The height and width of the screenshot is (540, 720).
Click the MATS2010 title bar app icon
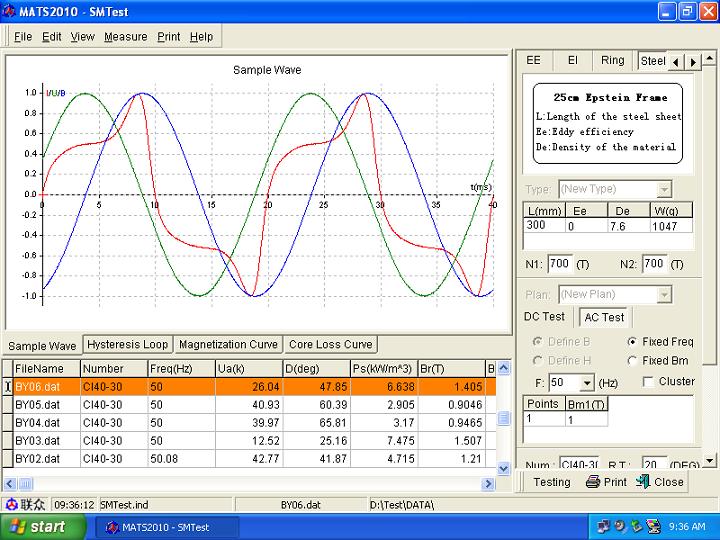pyautogui.click(x=10, y=11)
